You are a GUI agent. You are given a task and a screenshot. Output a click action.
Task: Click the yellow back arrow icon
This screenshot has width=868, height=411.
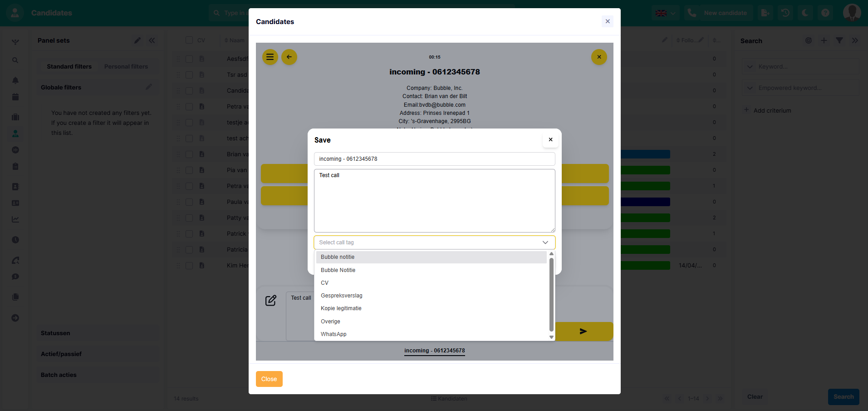click(x=289, y=57)
